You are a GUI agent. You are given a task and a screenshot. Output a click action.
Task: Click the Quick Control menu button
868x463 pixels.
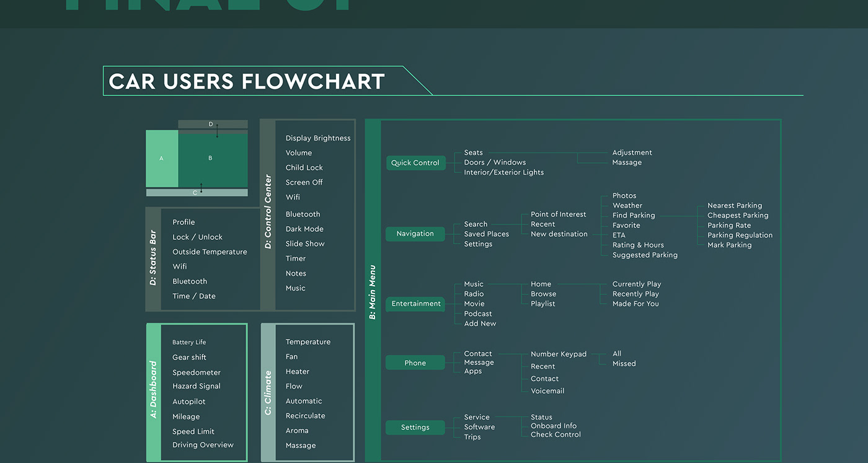tap(415, 163)
